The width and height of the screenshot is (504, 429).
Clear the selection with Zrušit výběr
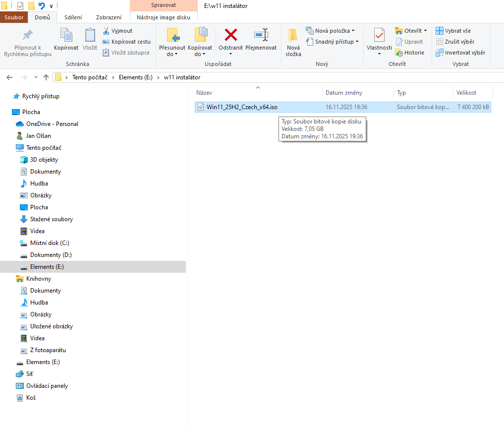(x=455, y=42)
